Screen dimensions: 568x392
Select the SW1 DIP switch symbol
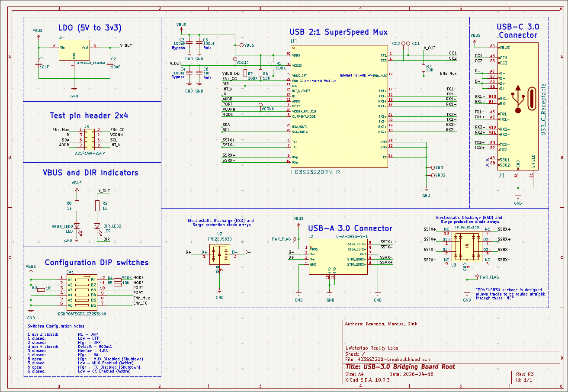coord(82,292)
